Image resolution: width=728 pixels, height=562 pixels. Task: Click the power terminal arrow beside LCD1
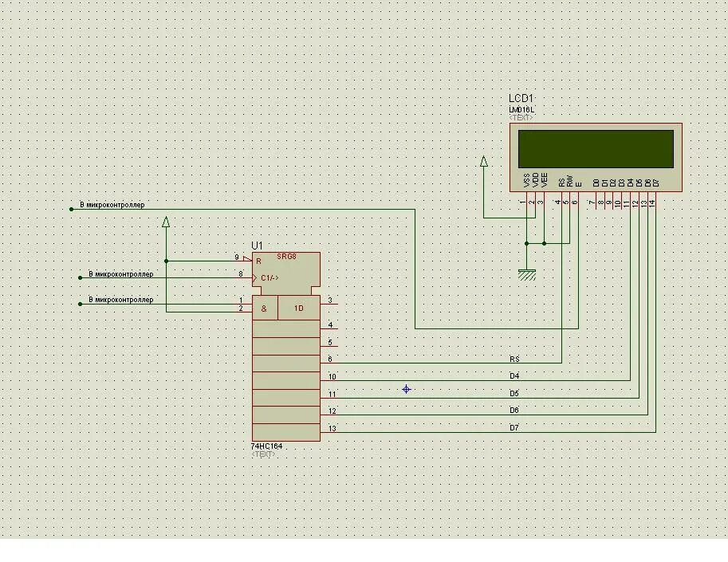click(484, 161)
